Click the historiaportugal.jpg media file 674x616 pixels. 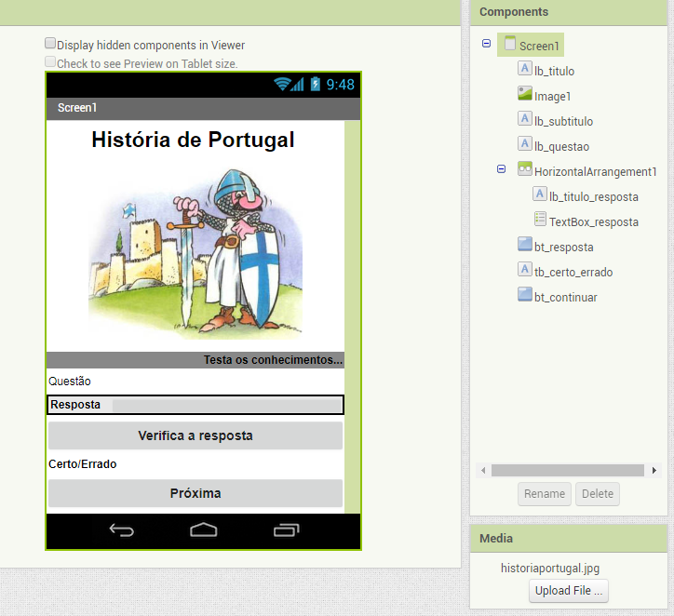pyautogui.click(x=550, y=568)
